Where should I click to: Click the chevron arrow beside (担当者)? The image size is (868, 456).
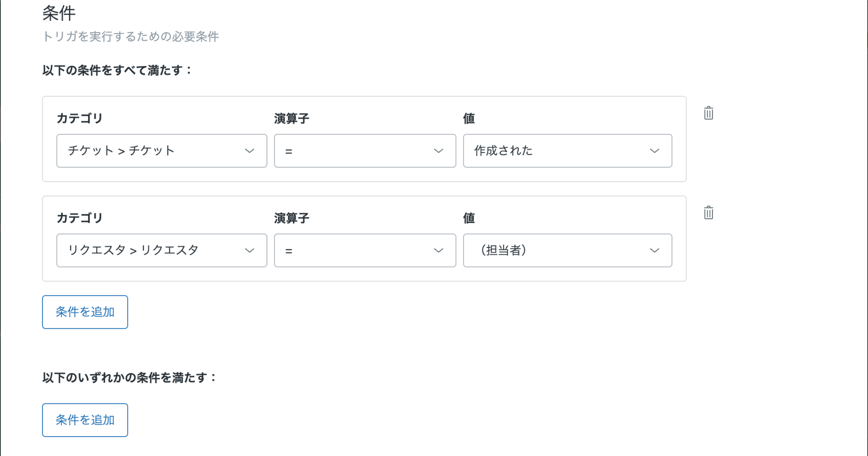[654, 251]
